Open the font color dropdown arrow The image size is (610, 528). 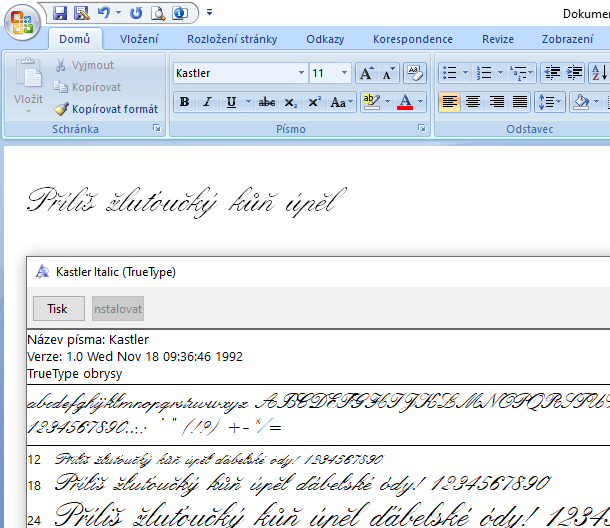point(421,102)
